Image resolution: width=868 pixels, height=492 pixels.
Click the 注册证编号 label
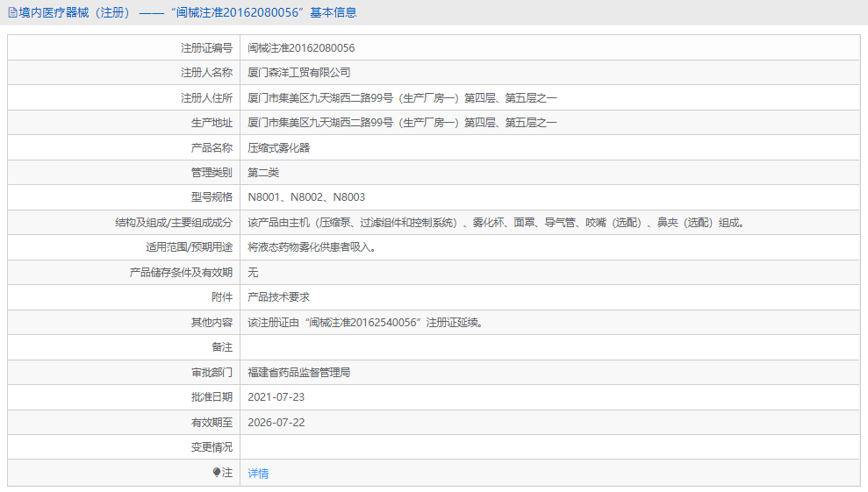click(206, 48)
